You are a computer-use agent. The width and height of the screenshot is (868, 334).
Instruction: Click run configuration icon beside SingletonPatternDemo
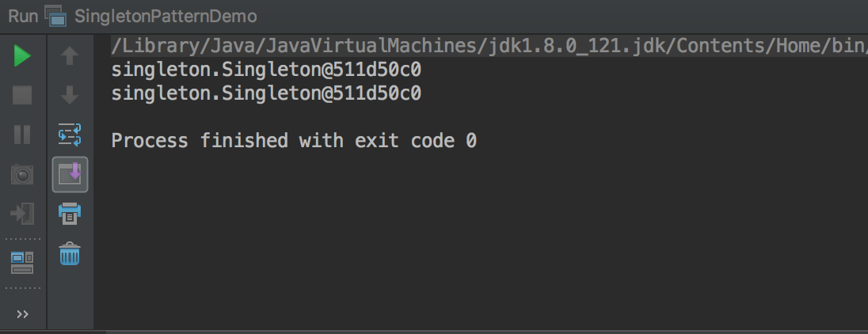[55, 16]
